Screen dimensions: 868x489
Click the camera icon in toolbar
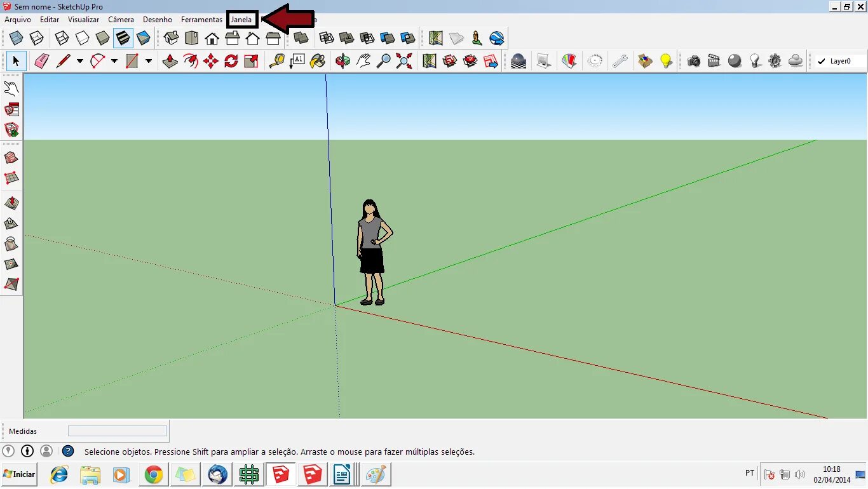point(694,61)
